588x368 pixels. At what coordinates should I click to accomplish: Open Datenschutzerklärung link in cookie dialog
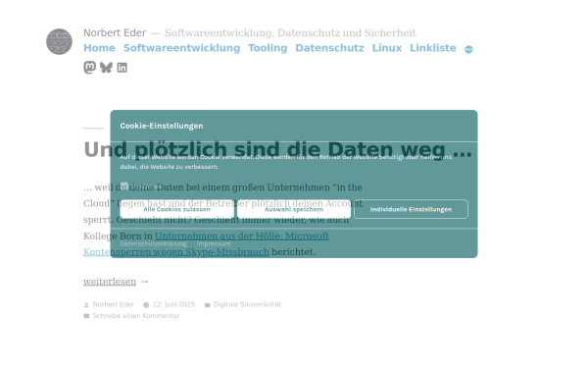click(x=154, y=243)
